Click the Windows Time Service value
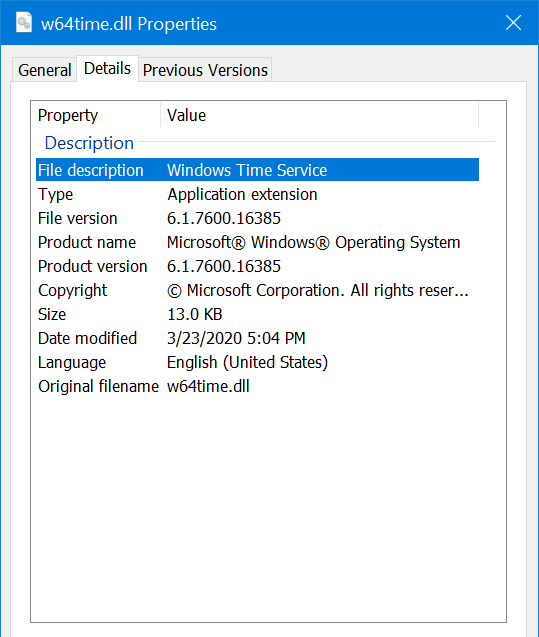Viewport: 539px width, 637px height. pyautogui.click(x=247, y=170)
